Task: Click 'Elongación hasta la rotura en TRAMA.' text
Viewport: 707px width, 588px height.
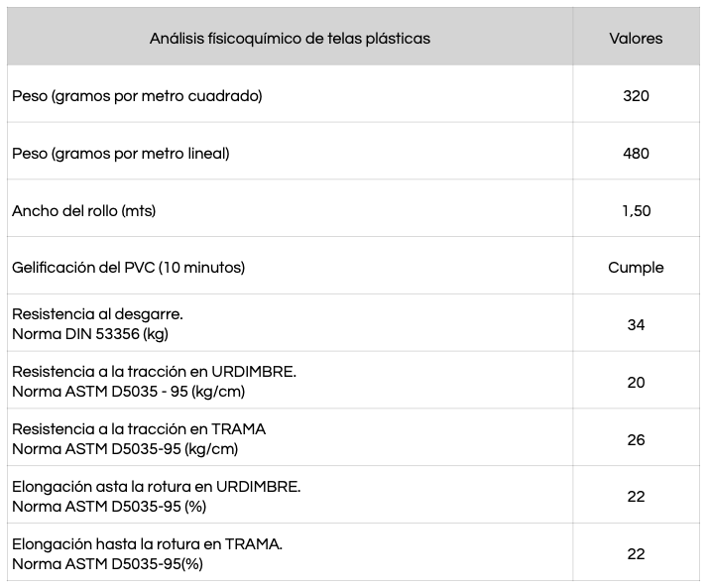Action: tap(148, 544)
